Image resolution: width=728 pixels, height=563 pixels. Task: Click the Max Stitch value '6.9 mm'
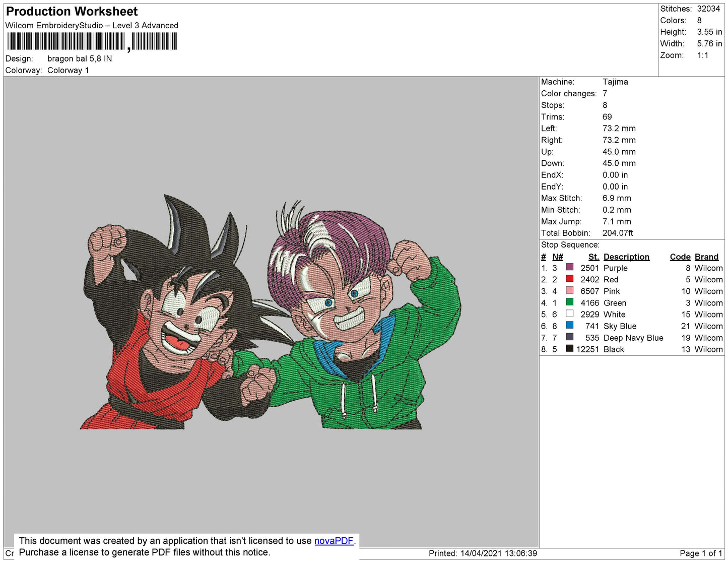click(x=617, y=198)
